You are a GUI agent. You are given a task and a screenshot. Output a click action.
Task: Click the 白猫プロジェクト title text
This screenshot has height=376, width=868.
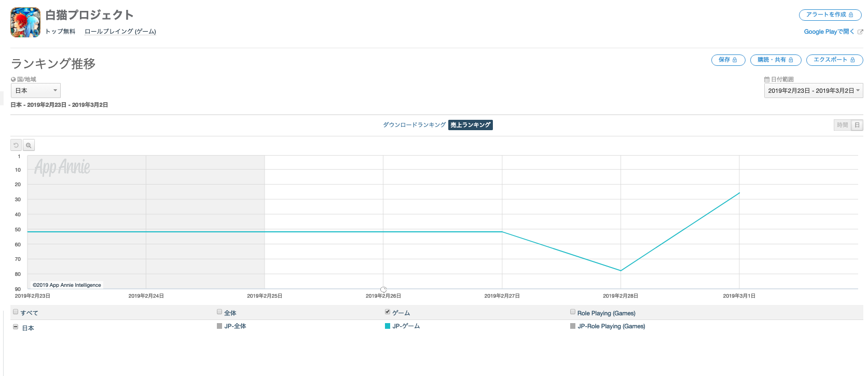point(89,15)
